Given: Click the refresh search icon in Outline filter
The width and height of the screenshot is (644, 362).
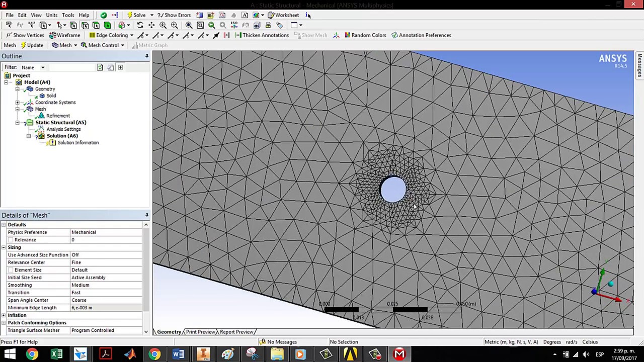Looking at the screenshot, I should [100, 67].
